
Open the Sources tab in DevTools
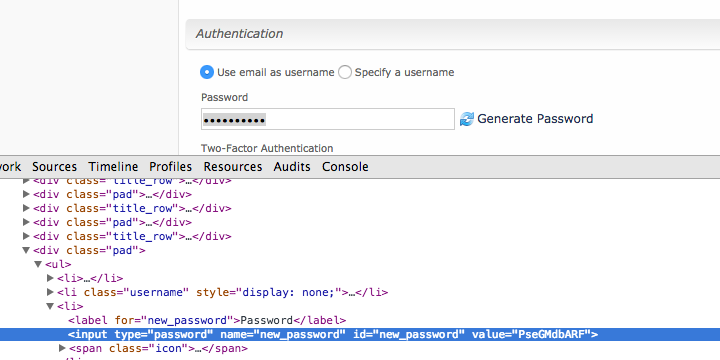(x=54, y=167)
